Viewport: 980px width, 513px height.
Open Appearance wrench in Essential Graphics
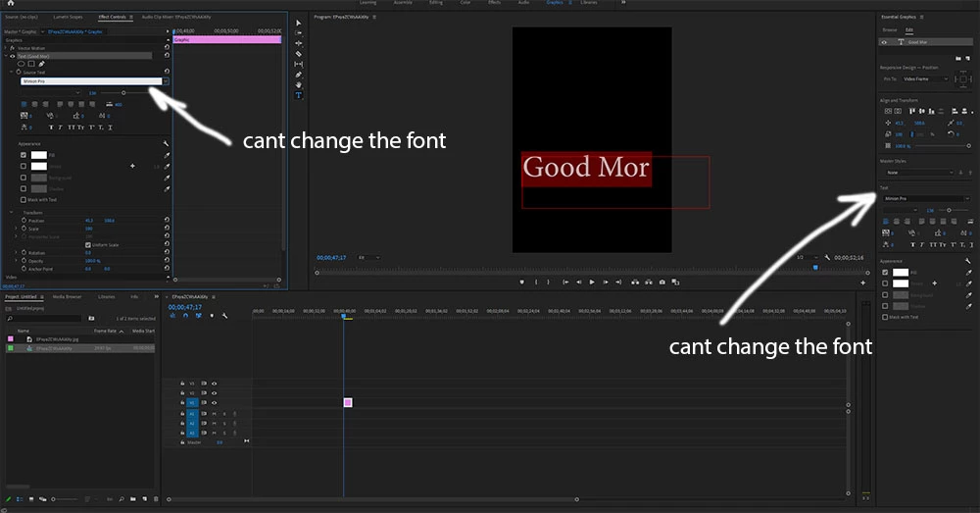[x=967, y=261]
